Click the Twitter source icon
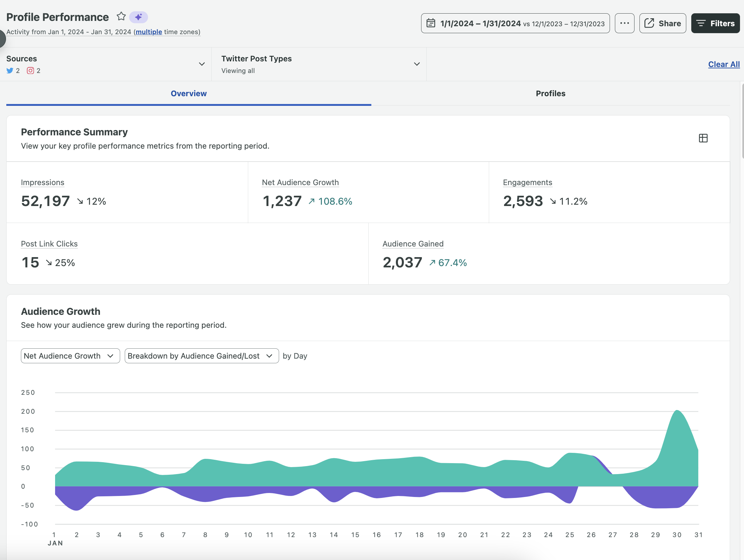 10,71
